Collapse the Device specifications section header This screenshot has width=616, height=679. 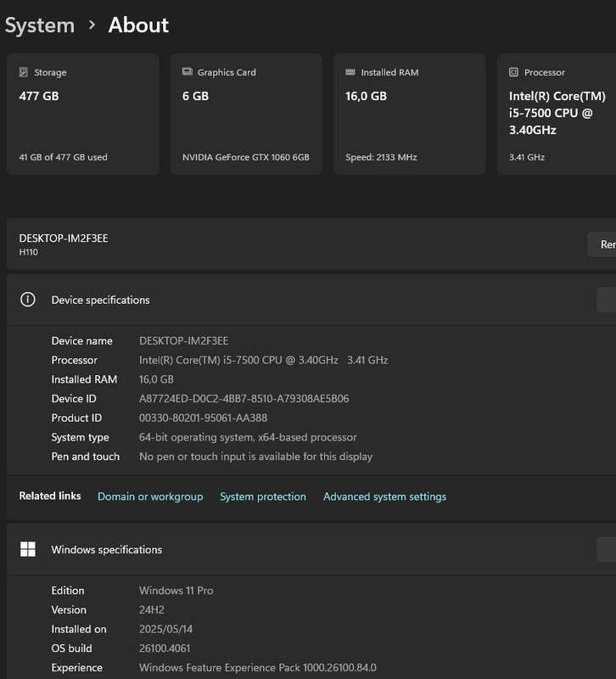(x=311, y=300)
